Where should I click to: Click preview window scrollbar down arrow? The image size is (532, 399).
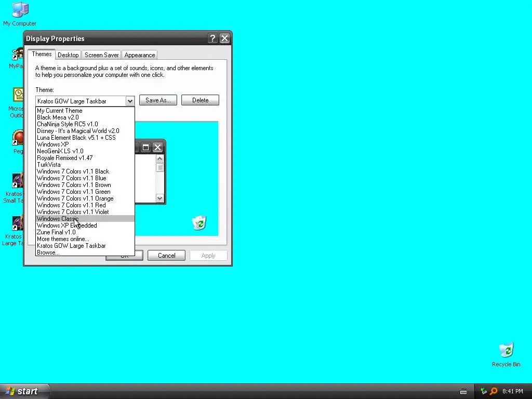tap(160, 198)
